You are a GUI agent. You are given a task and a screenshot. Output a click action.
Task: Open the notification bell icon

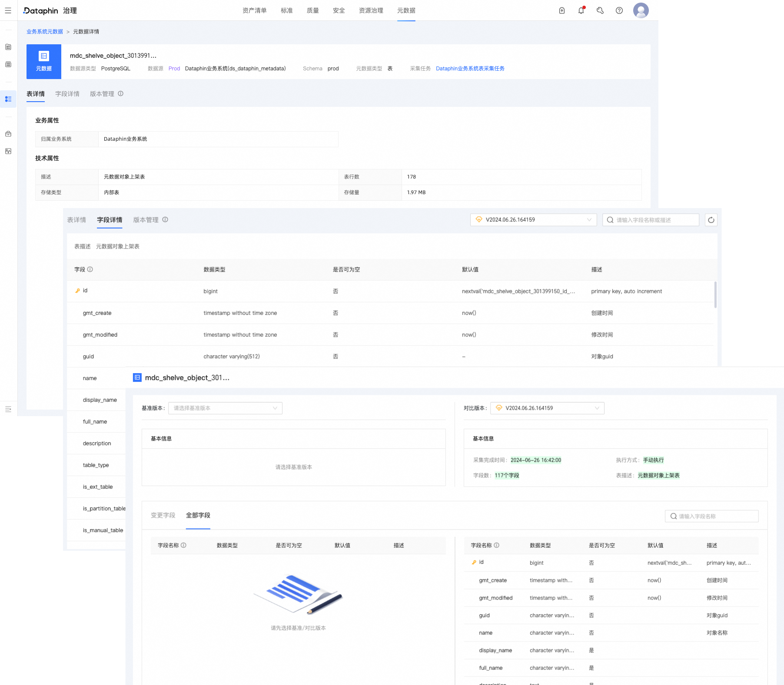581,10
